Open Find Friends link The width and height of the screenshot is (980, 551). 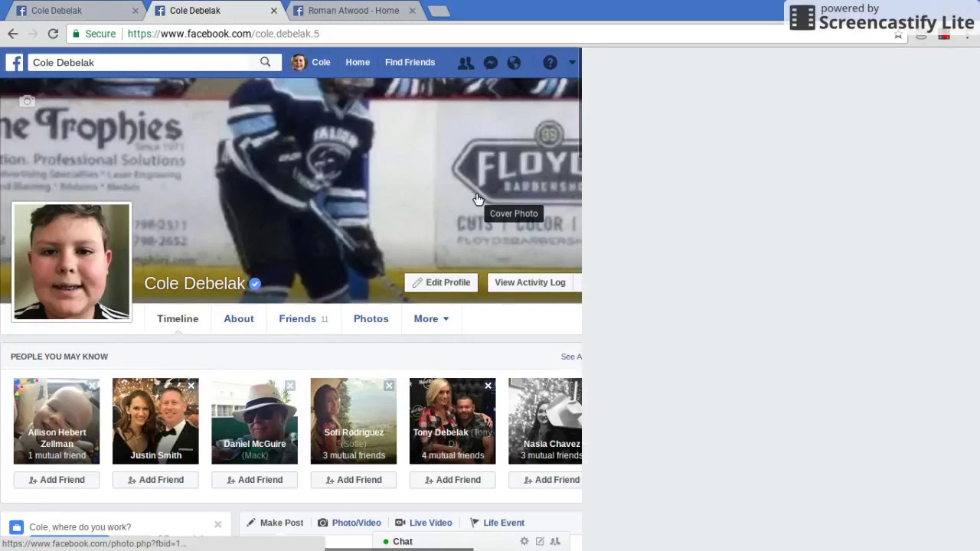[410, 63]
